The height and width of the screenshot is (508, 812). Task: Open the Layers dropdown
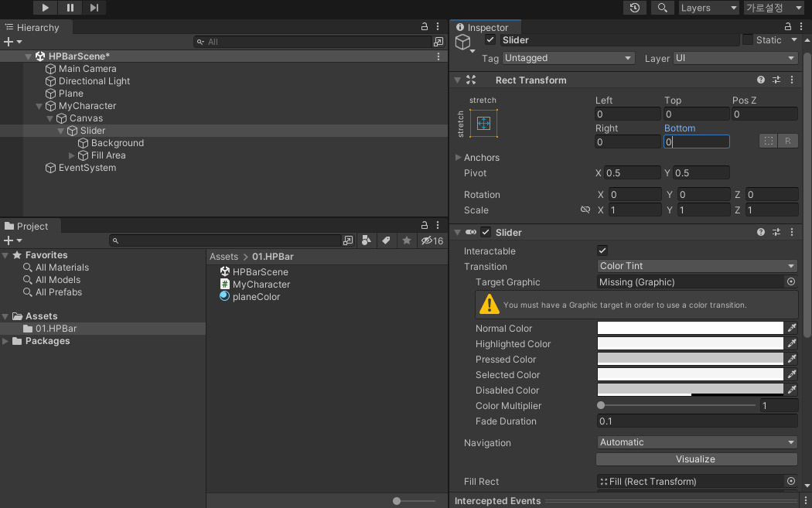point(708,8)
